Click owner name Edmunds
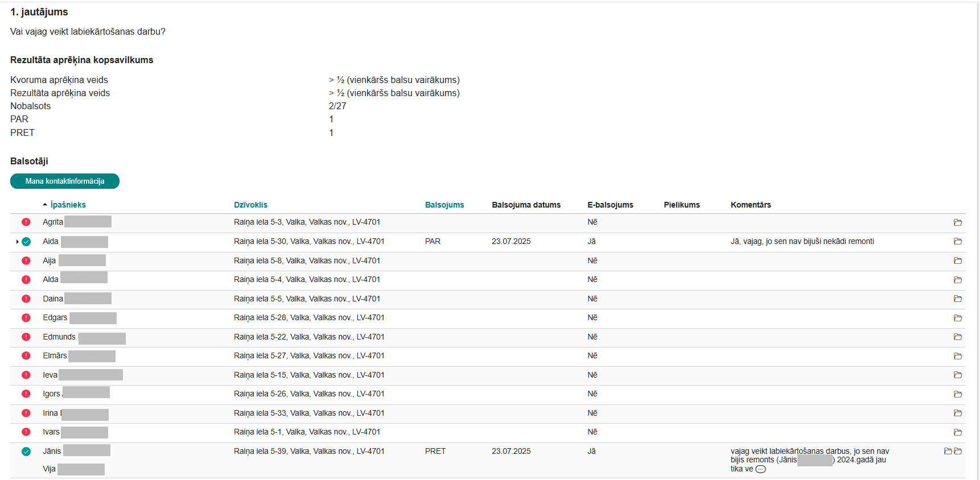The height and width of the screenshot is (480, 980). (59, 337)
